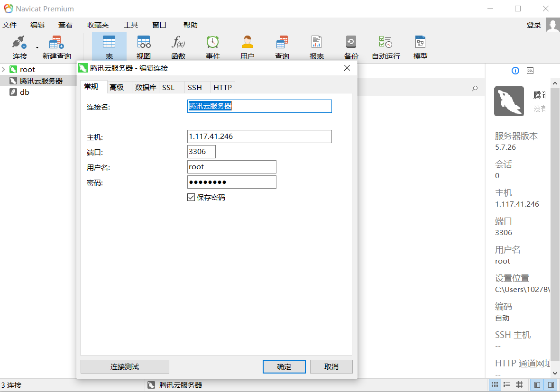Screen dimensions: 560x392
Task: Confirm with the 确定 button
Action: (284, 367)
